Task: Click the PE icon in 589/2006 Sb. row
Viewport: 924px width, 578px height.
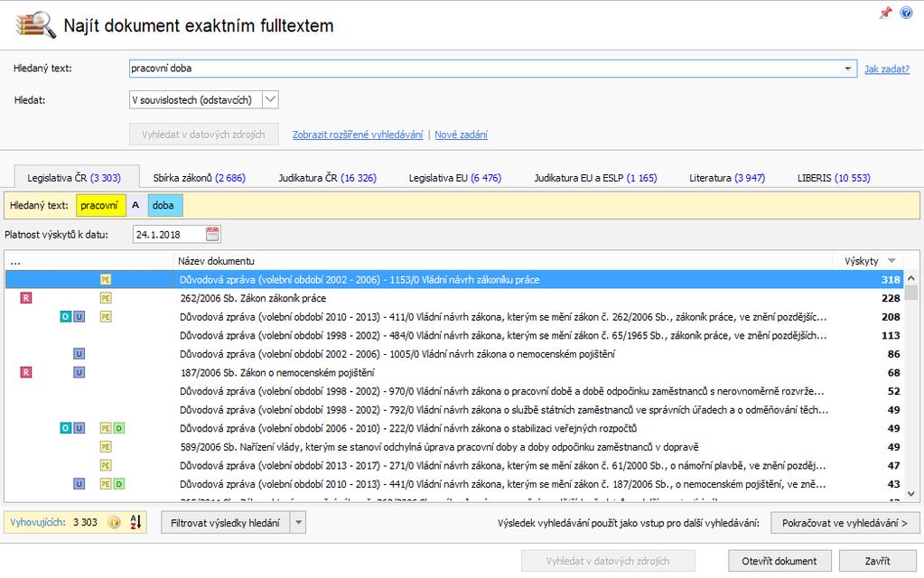Action: pyautogui.click(x=106, y=447)
